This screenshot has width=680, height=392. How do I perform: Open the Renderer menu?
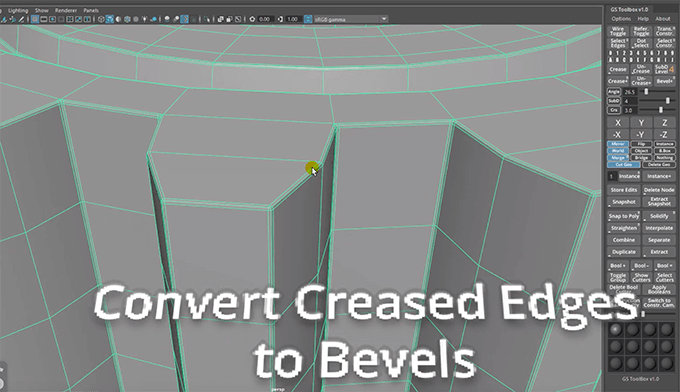[x=65, y=10]
